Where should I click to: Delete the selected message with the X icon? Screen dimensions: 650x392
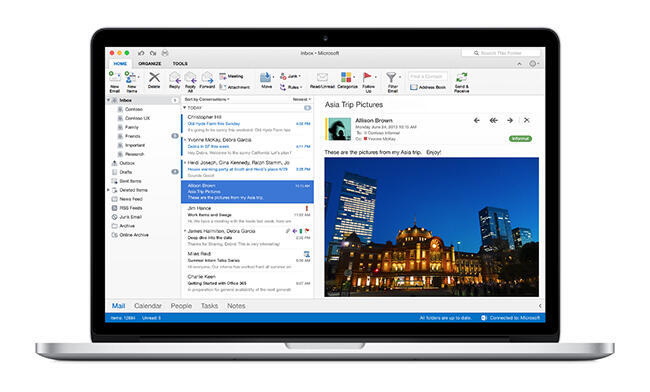tap(154, 77)
